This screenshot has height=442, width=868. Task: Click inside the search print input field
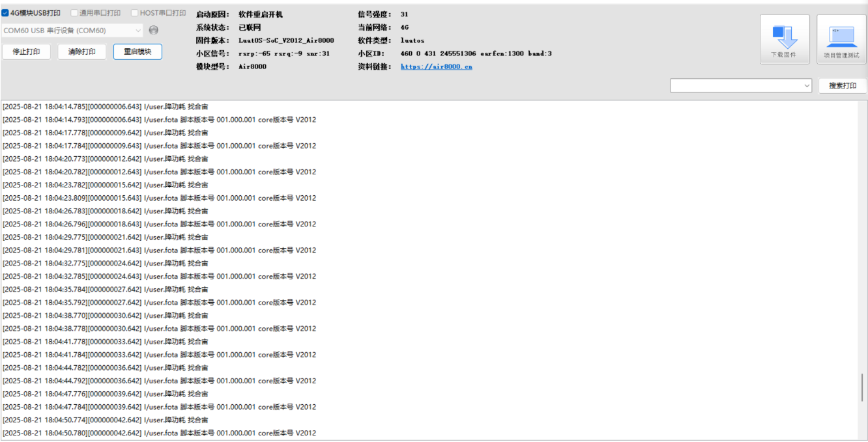[736, 85]
